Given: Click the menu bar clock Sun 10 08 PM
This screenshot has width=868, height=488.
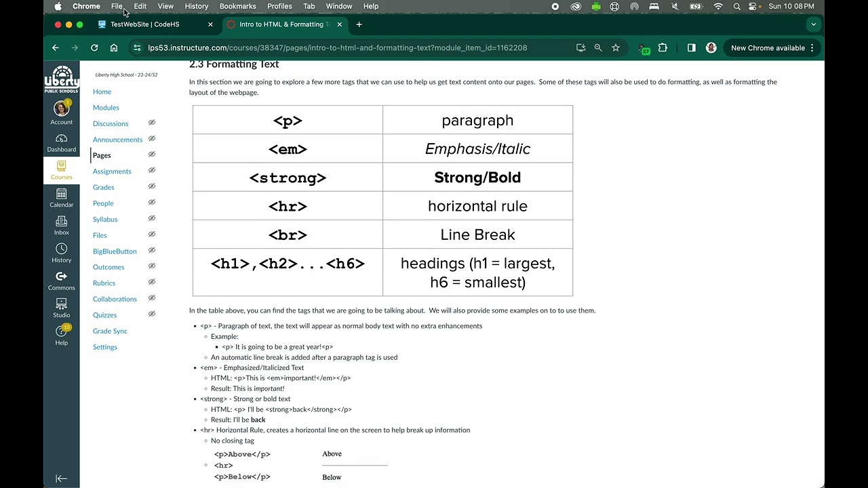Looking at the screenshot, I should (791, 6).
